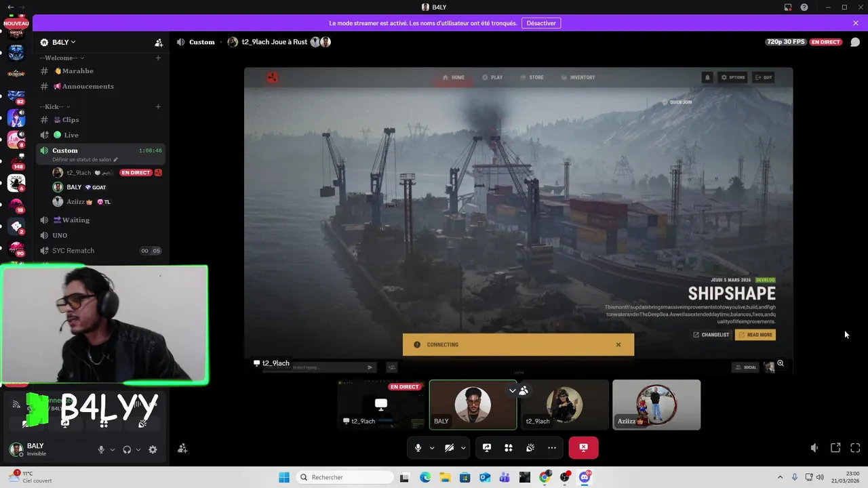Screen dimensions: 868x488
Task: Open the Annoucements channel
Action: coord(101,86)
